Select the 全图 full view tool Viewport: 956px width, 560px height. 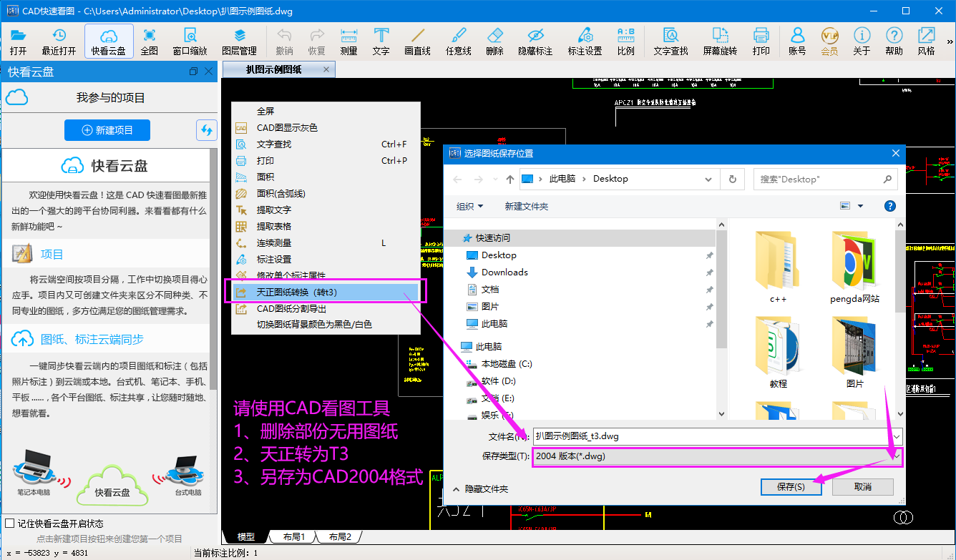coord(150,41)
